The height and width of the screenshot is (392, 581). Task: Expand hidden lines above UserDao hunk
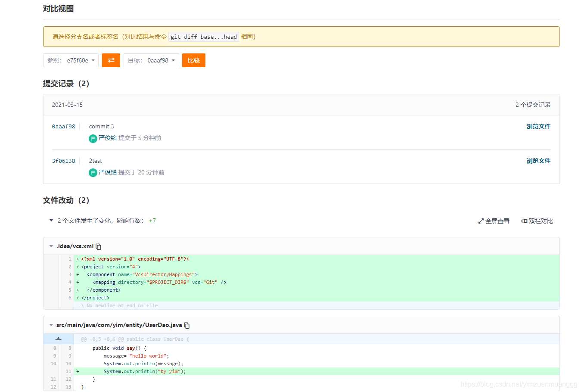(59, 339)
